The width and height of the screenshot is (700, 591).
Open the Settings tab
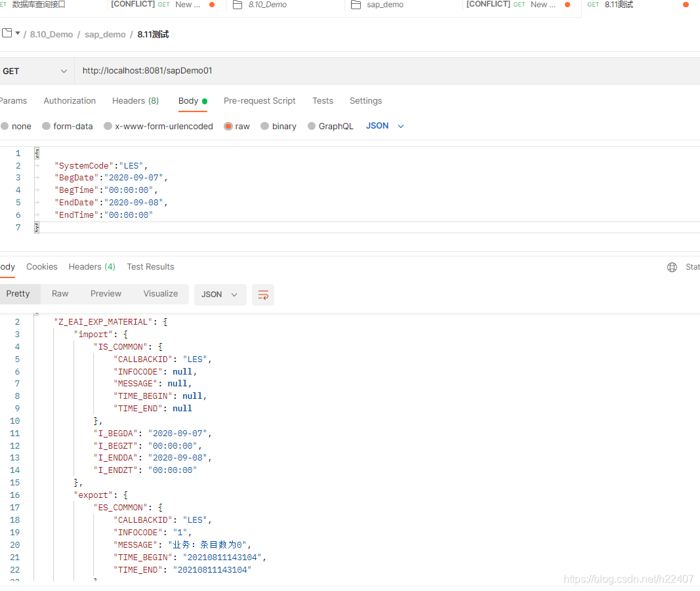365,101
